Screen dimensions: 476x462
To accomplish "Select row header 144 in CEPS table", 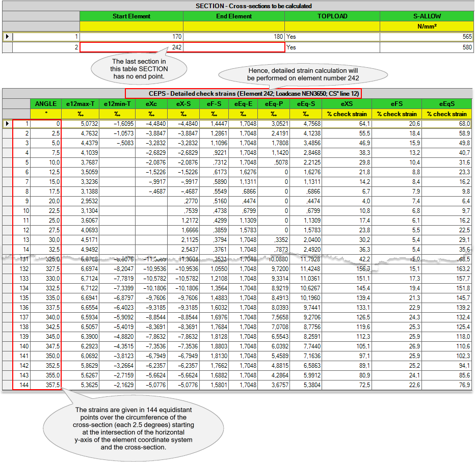I will (21, 385).
